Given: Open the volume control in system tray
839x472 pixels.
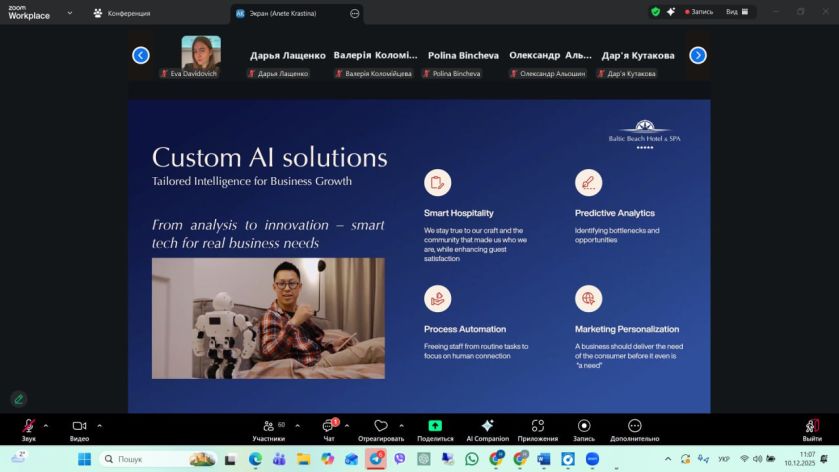Looking at the screenshot, I should (757, 459).
